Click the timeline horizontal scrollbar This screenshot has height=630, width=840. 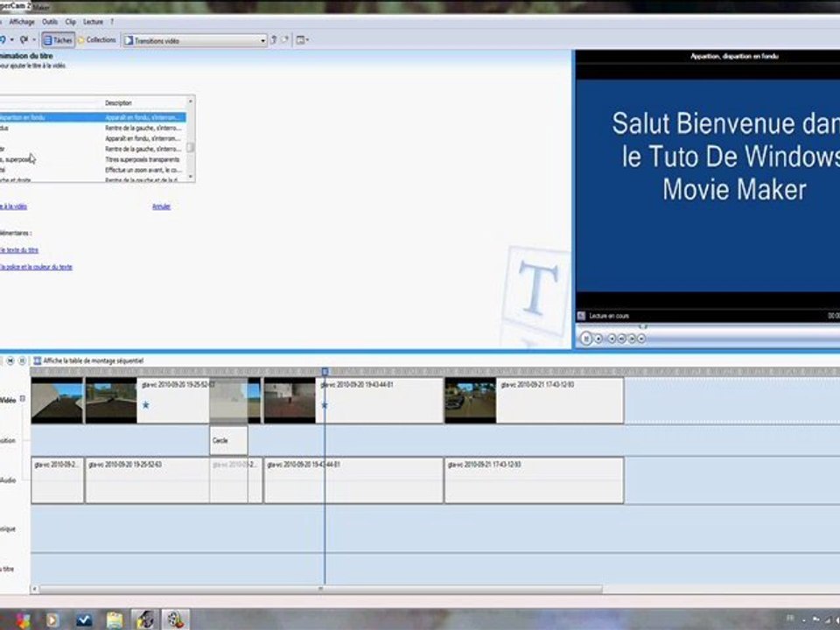(x=320, y=589)
